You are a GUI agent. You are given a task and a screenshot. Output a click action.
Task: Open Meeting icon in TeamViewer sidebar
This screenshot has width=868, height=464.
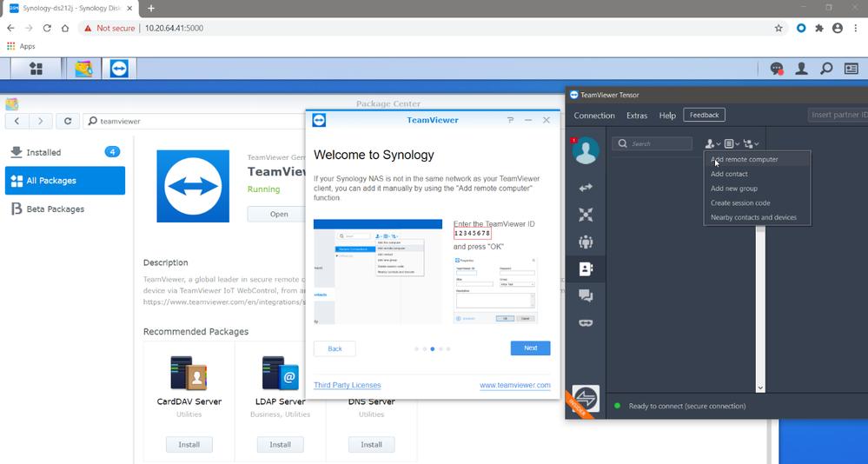(586, 242)
